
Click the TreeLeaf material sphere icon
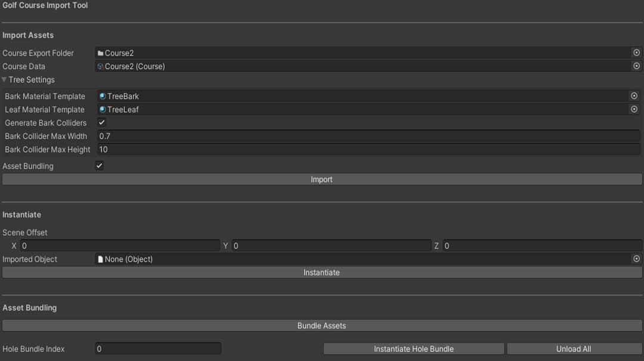pos(103,109)
